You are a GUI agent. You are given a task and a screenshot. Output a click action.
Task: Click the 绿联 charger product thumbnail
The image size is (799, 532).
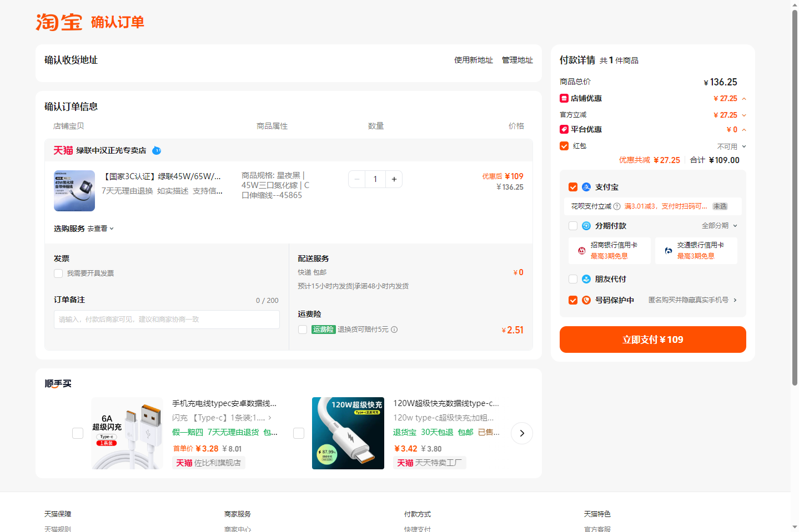coord(74,191)
